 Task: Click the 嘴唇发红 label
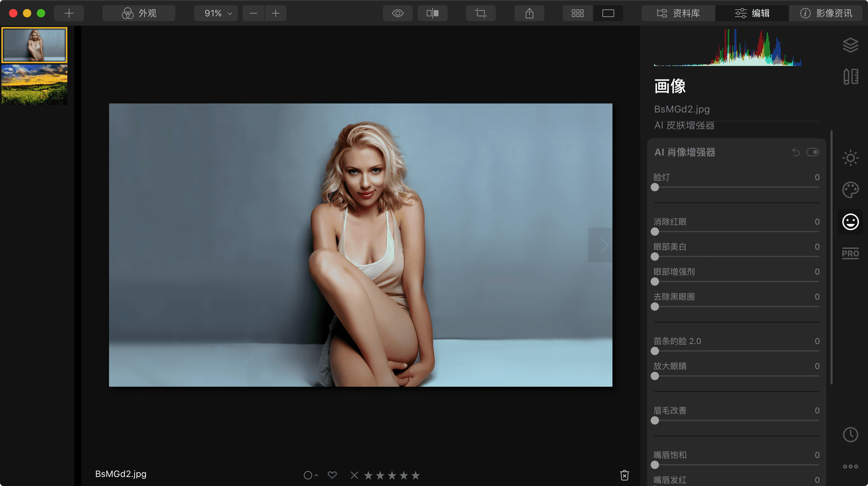tap(670, 480)
